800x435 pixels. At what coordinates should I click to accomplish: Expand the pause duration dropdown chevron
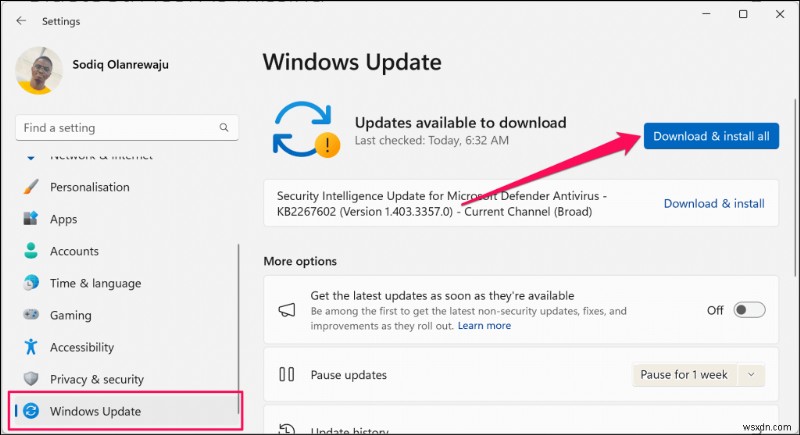[751, 375]
